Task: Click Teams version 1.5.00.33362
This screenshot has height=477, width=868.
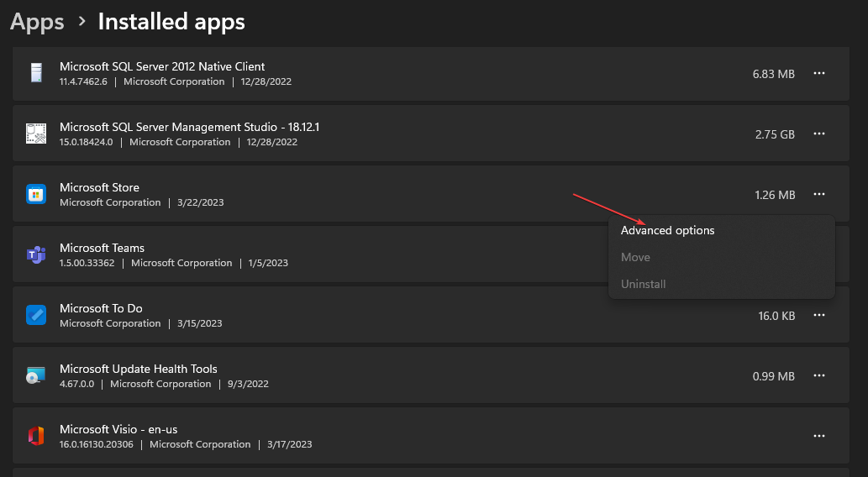Action: coord(87,263)
